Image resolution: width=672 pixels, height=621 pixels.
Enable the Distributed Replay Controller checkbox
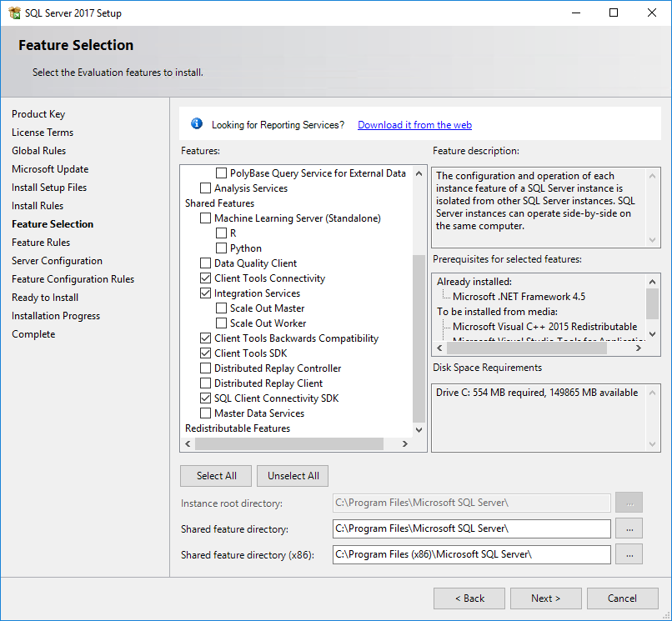coord(205,368)
